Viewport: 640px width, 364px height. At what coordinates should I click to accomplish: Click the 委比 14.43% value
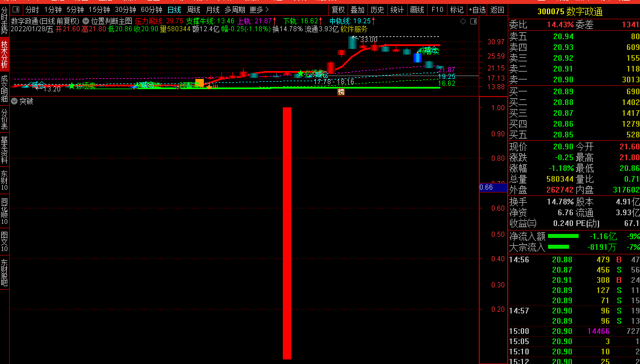click(560, 25)
